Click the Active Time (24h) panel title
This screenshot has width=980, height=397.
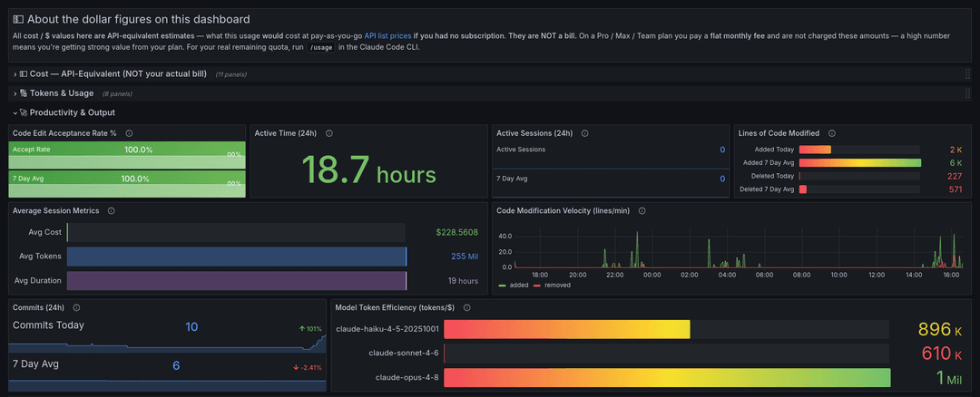tap(286, 133)
